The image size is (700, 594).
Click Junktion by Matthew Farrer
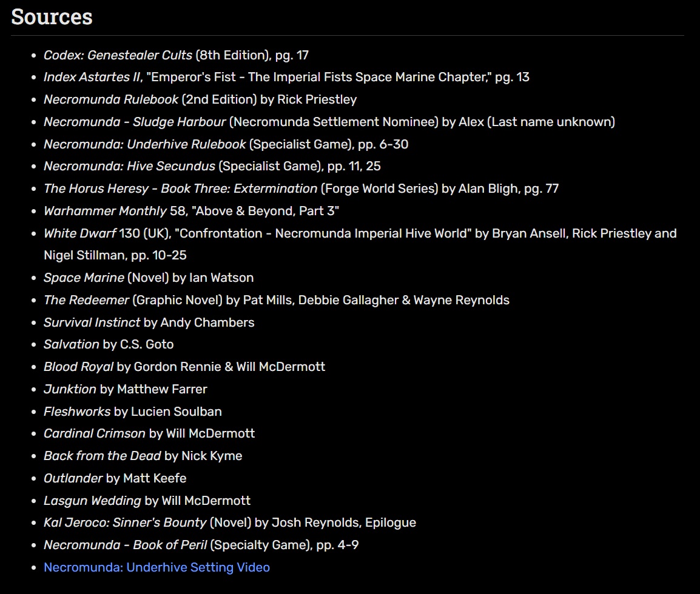(125, 389)
